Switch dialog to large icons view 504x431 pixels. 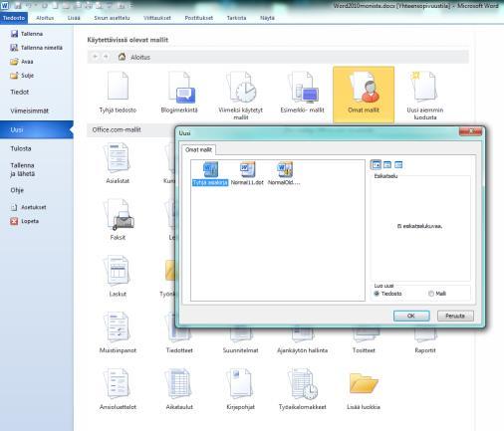pos(377,164)
